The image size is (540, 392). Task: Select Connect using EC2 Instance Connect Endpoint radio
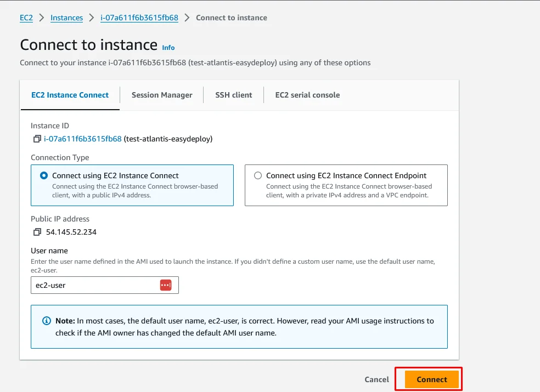(x=257, y=175)
